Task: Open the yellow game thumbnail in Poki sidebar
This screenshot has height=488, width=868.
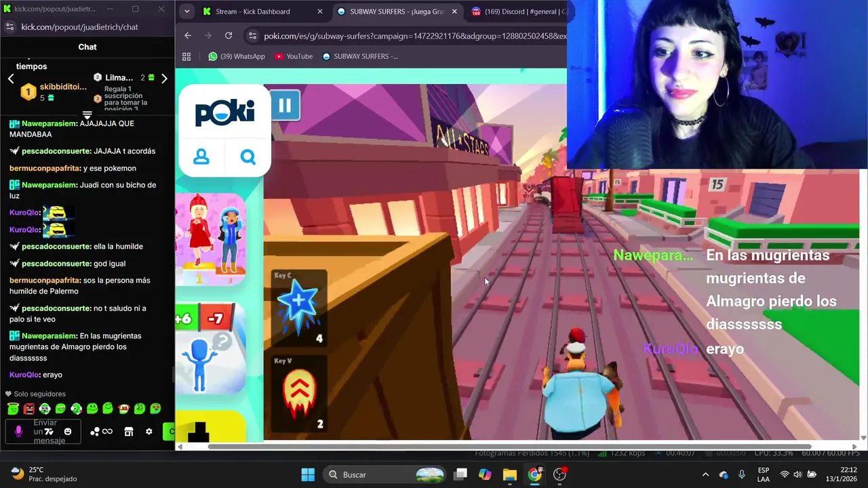Action: tap(211, 426)
